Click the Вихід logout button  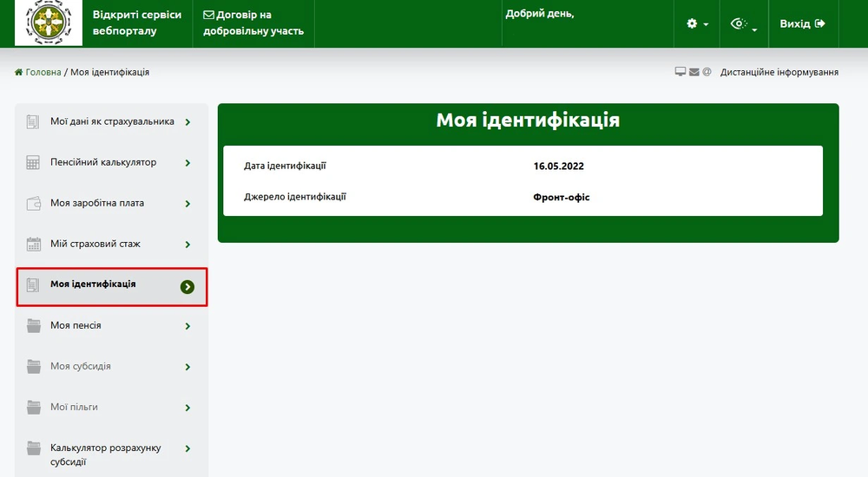point(802,24)
